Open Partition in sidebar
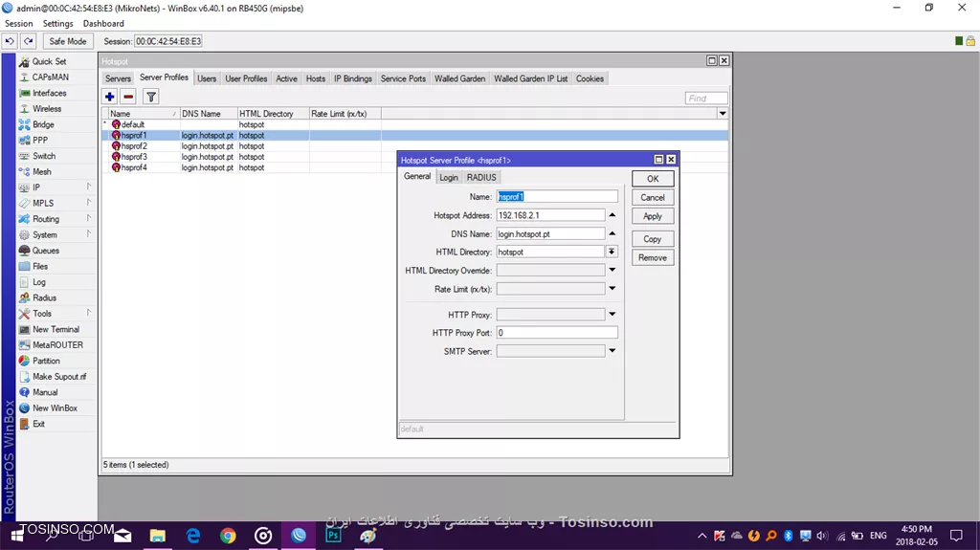 46,361
